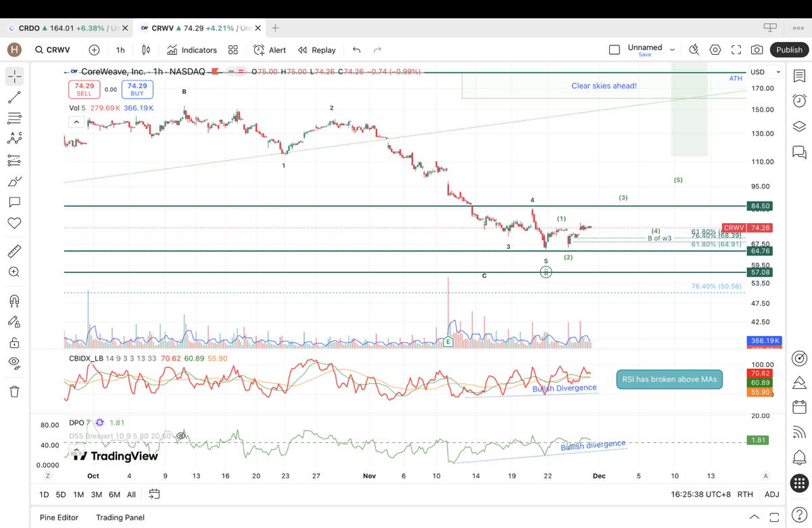Switch to the CRDO browser tab
The height and width of the screenshot is (528, 812).
click(64, 28)
